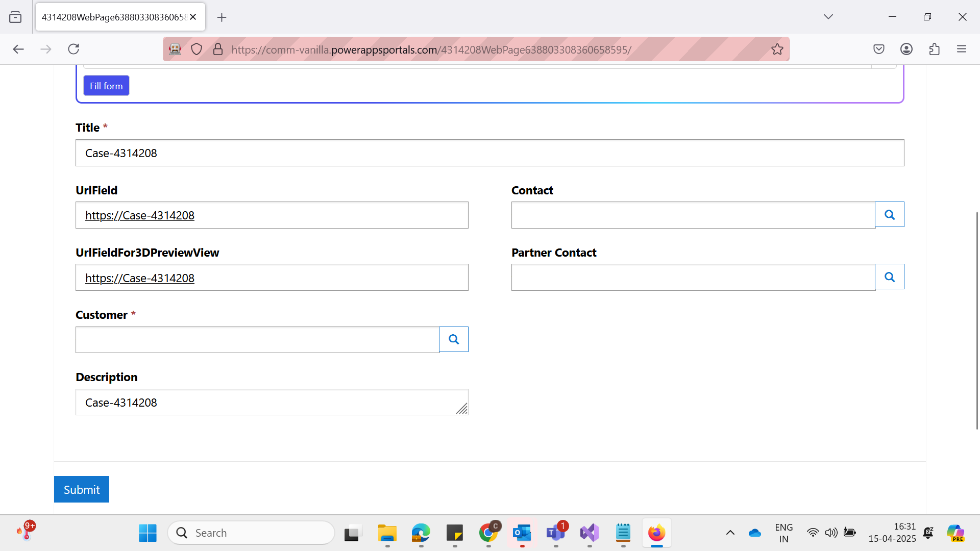Submit the case form
The height and width of the screenshot is (551, 980).
point(82,489)
